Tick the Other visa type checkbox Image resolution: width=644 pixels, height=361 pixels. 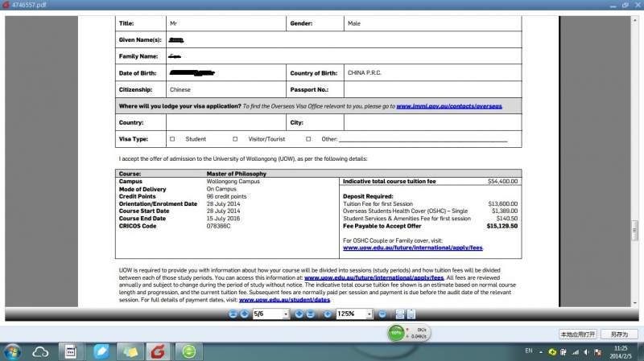click(x=308, y=139)
